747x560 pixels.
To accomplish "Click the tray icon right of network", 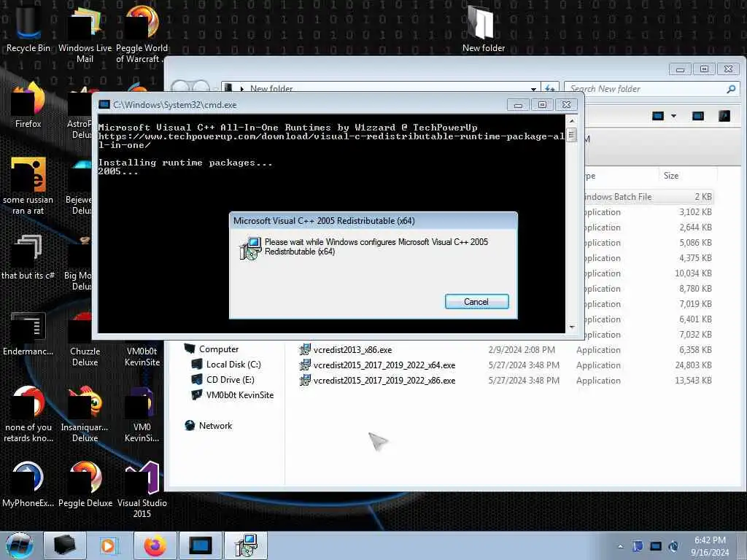I will point(673,546).
